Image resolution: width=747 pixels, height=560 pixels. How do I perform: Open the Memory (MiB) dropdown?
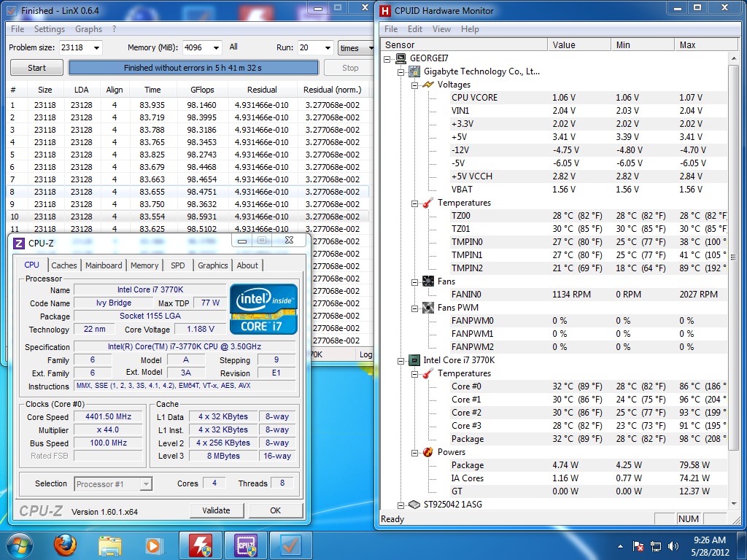(216, 47)
